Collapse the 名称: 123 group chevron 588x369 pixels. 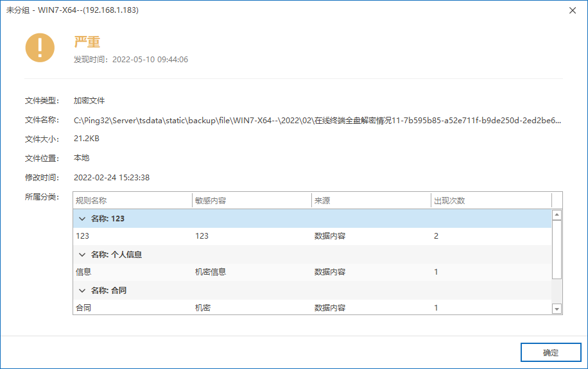click(82, 219)
